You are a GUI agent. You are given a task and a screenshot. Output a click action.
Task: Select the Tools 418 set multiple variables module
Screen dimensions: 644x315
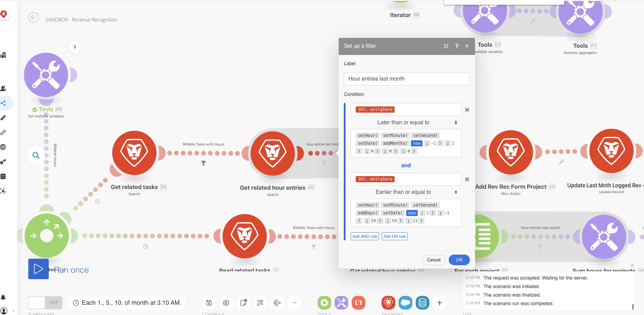click(x=46, y=75)
